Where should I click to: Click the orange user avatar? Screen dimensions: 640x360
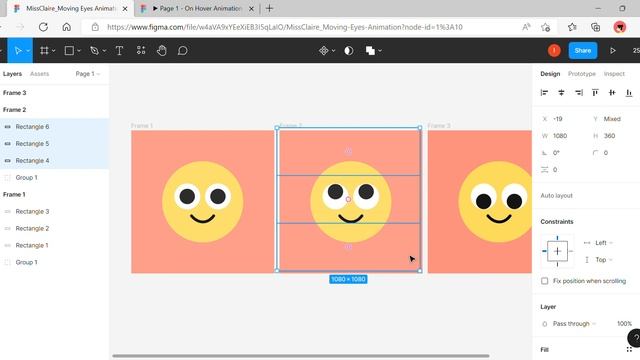[x=554, y=51]
